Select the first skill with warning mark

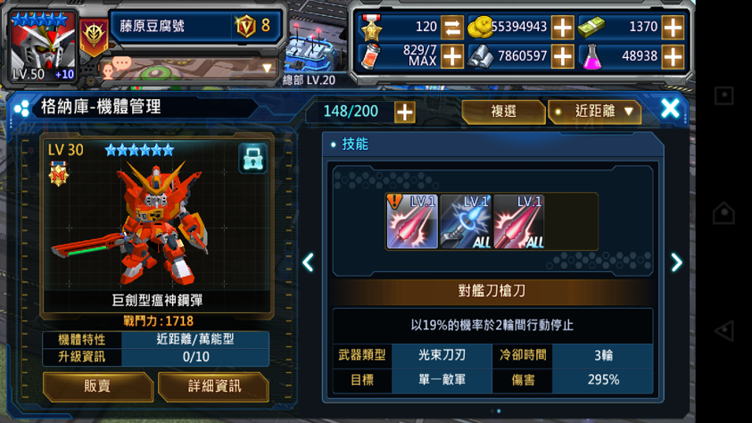412,221
